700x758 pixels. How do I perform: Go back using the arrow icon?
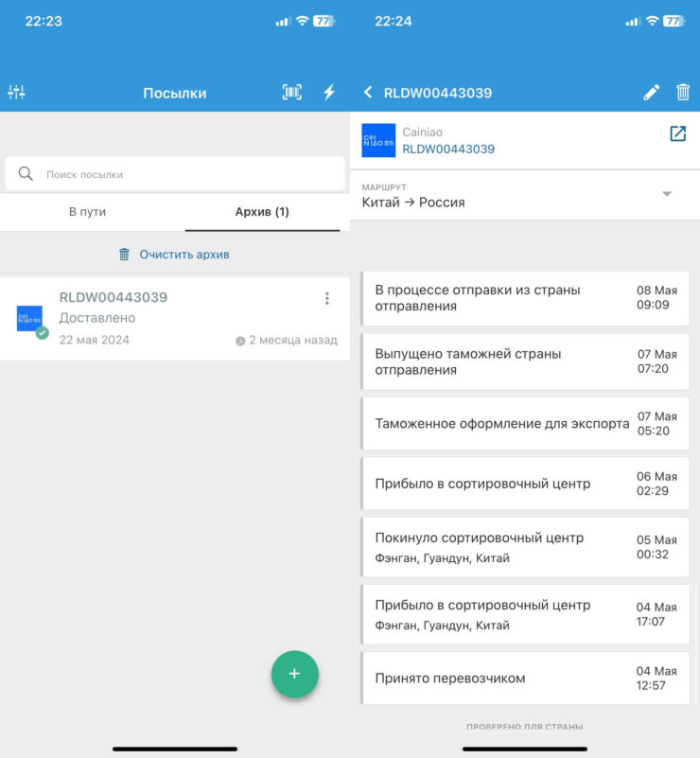(368, 92)
